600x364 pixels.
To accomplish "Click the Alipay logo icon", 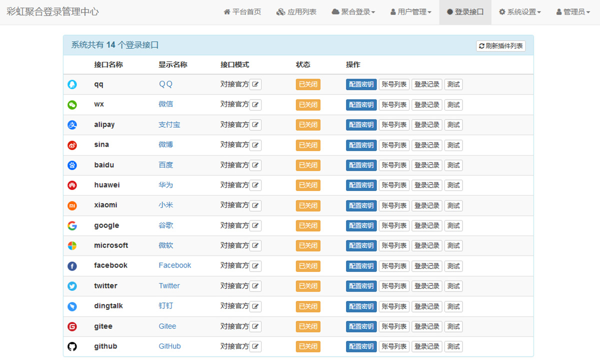I will 72,125.
